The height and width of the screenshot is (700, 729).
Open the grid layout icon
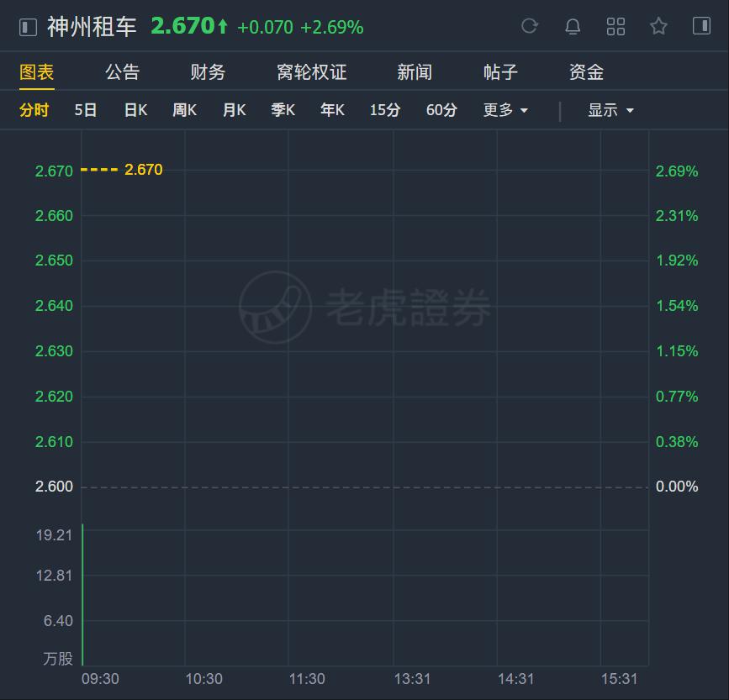(x=615, y=27)
